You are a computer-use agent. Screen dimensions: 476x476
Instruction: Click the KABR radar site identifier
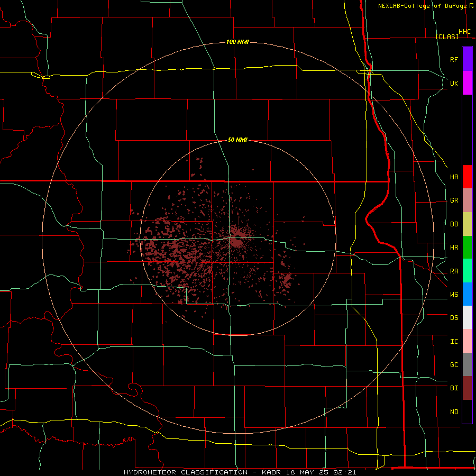tap(271, 472)
